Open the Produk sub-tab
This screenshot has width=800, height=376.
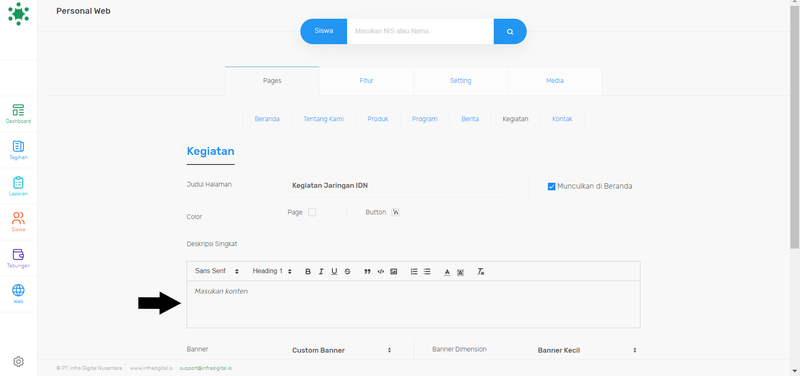point(378,119)
